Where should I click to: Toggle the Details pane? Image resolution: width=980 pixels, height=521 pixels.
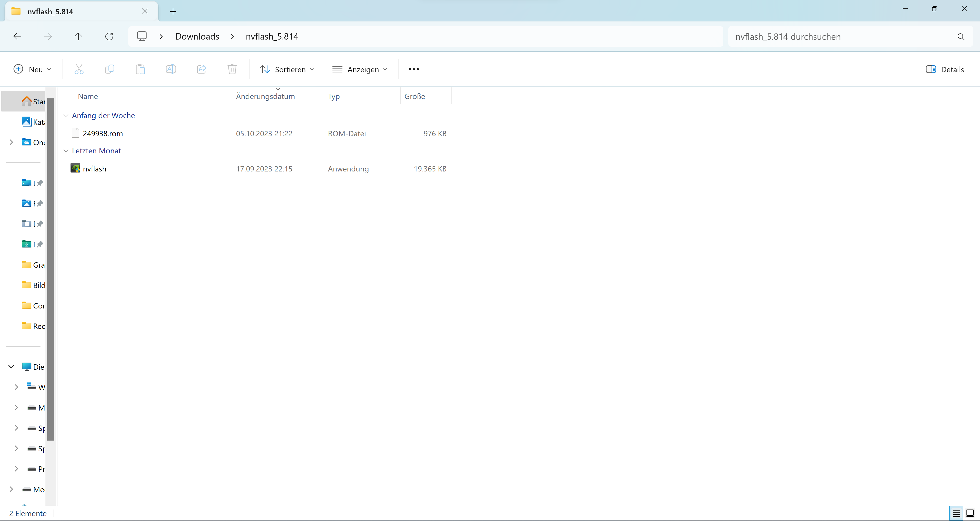[945, 69]
